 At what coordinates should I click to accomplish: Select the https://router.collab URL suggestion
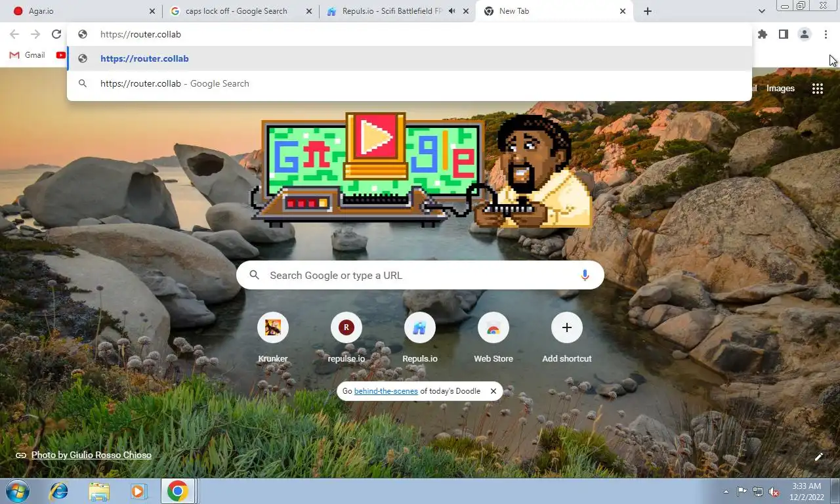pos(409,58)
